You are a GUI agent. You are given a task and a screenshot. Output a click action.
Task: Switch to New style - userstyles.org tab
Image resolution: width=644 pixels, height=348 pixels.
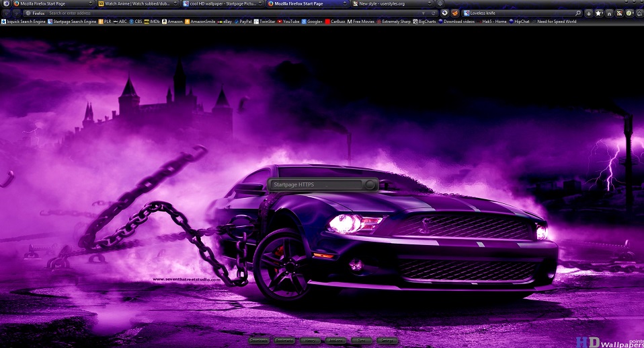393,4
